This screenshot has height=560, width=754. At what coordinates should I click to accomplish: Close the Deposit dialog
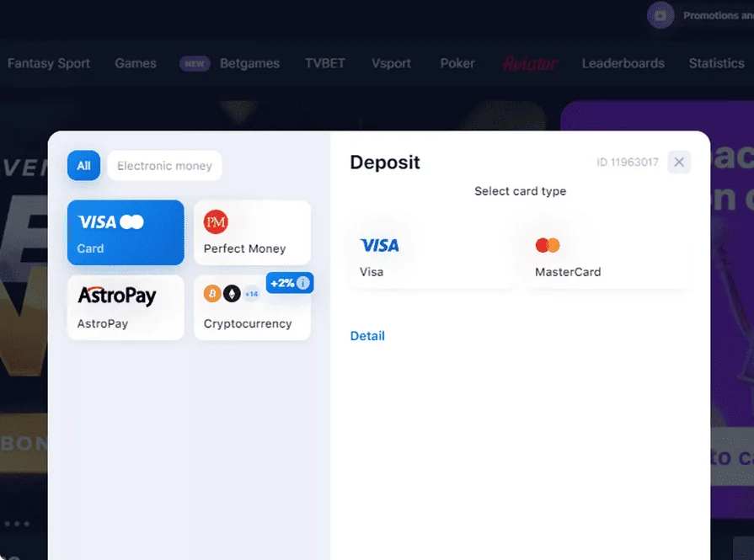pos(679,162)
